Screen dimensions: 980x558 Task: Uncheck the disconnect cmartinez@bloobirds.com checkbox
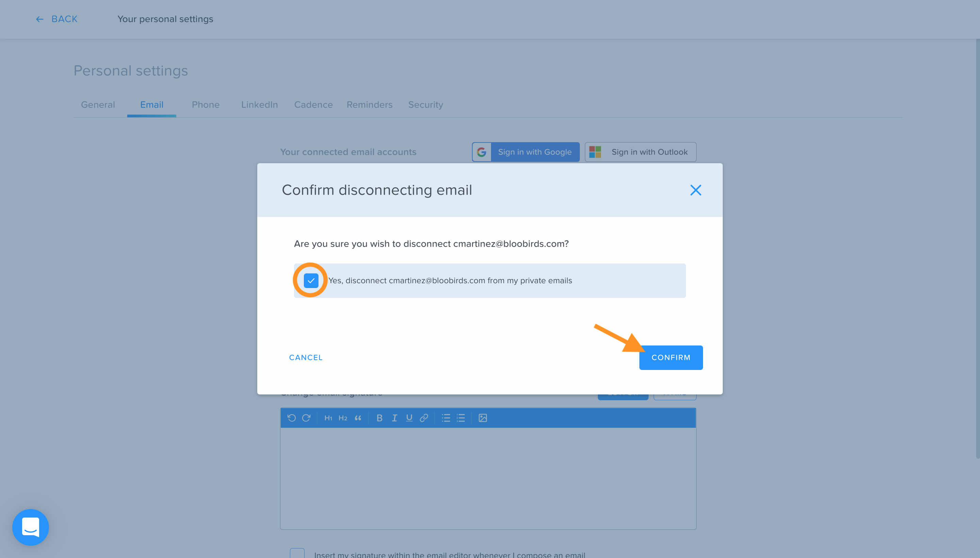pos(311,281)
